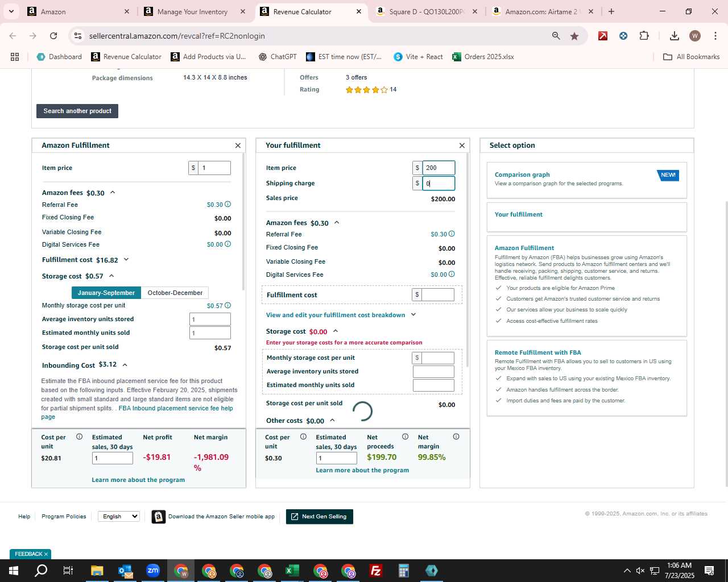This screenshot has width=728, height=582.
Task: Click Estimated sales field under Your fulfillment
Action: tap(337, 458)
